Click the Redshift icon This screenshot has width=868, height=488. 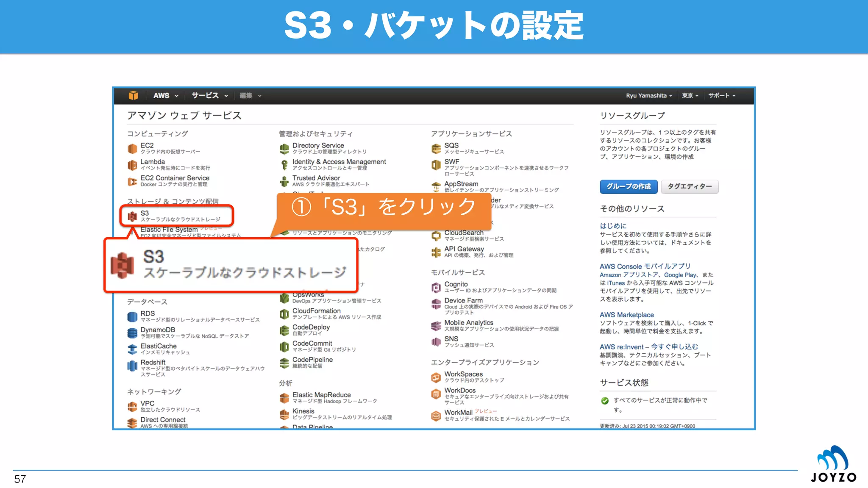(132, 366)
